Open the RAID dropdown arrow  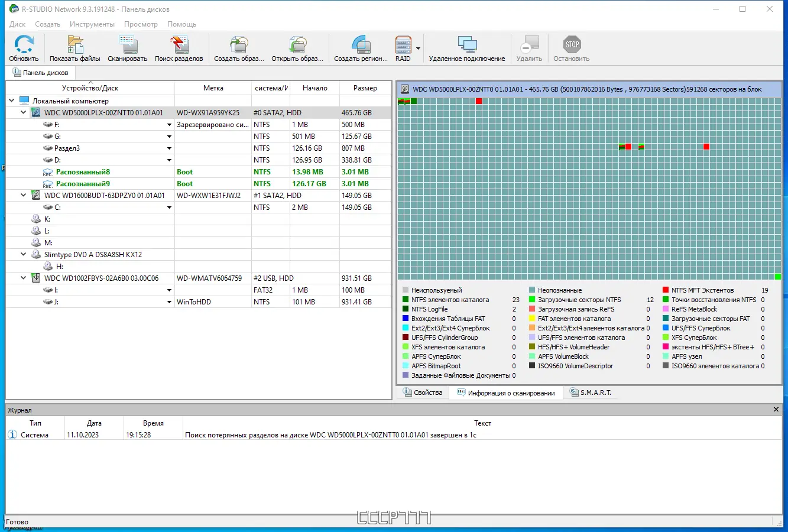pyautogui.click(x=419, y=48)
